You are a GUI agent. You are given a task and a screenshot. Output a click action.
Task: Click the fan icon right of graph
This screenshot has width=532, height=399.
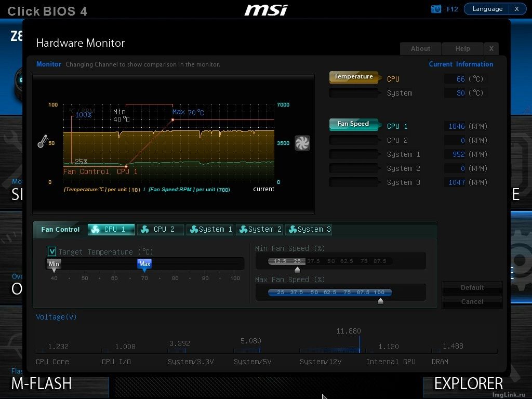tap(302, 143)
